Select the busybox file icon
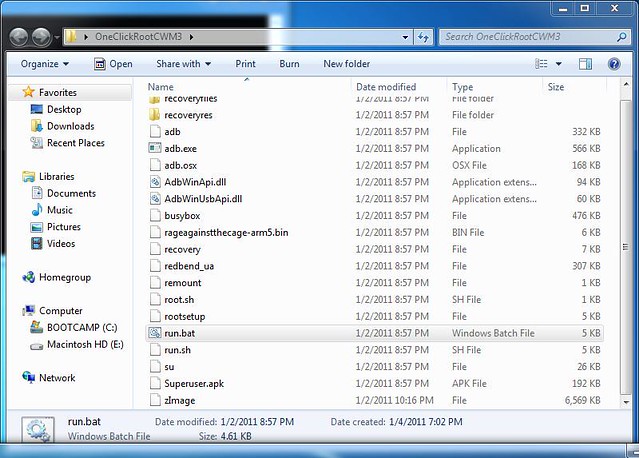This screenshot has width=639, height=458. (155, 216)
